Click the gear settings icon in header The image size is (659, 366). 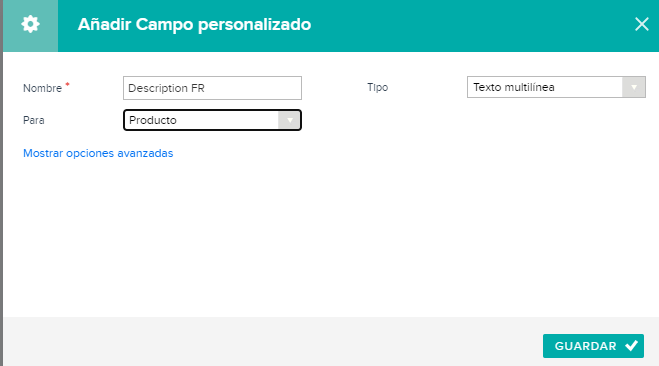[x=30, y=24]
